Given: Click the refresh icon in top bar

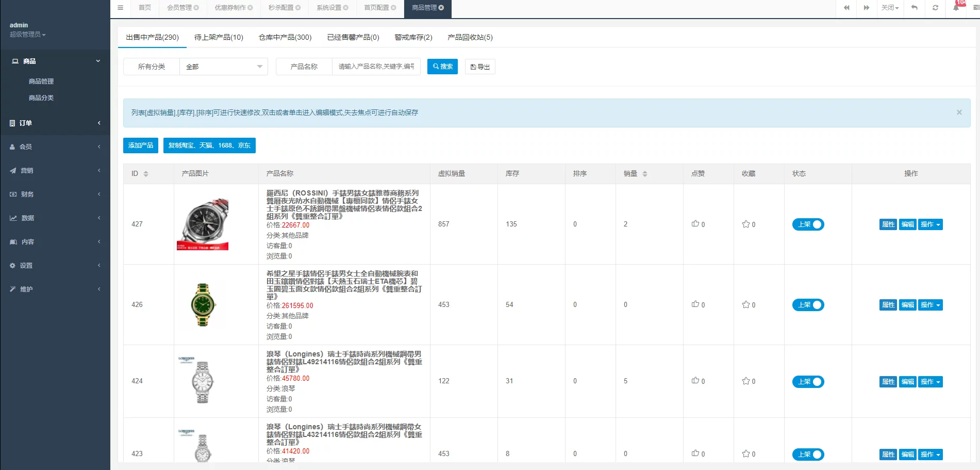Looking at the screenshot, I should [x=935, y=8].
